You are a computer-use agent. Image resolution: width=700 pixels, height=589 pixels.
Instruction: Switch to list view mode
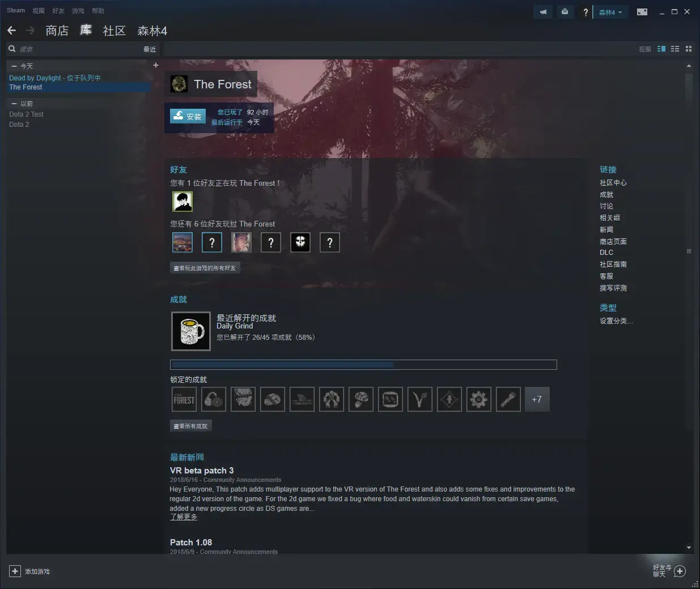click(675, 49)
